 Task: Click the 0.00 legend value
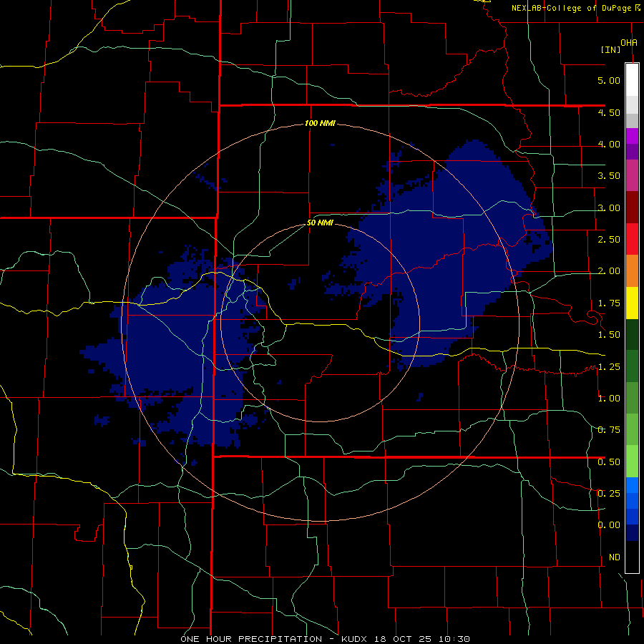click(609, 525)
